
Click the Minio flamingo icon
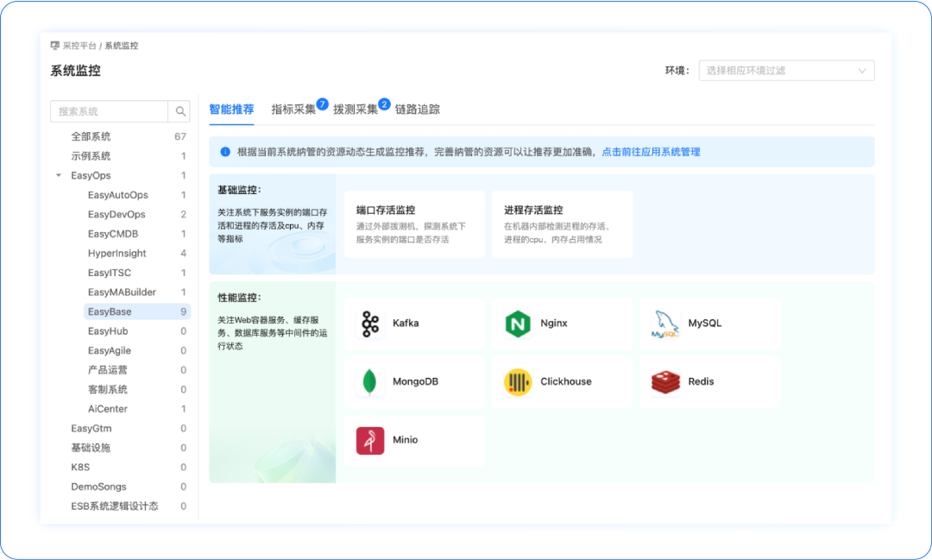click(369, 440)
